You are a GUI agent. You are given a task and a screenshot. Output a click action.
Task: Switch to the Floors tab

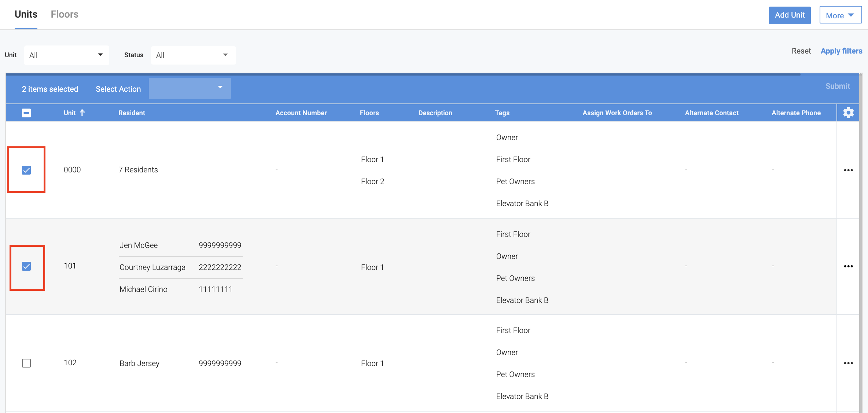[65, 14]
